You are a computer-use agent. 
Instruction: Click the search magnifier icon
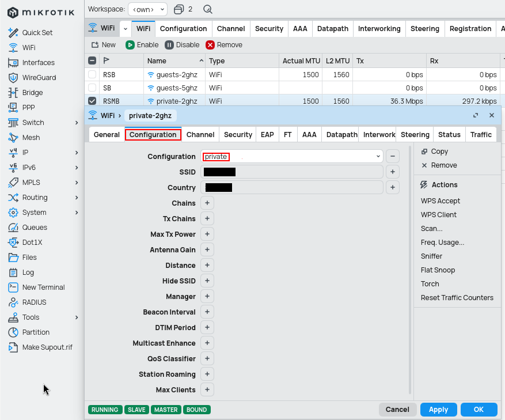(x=208, y=9)
